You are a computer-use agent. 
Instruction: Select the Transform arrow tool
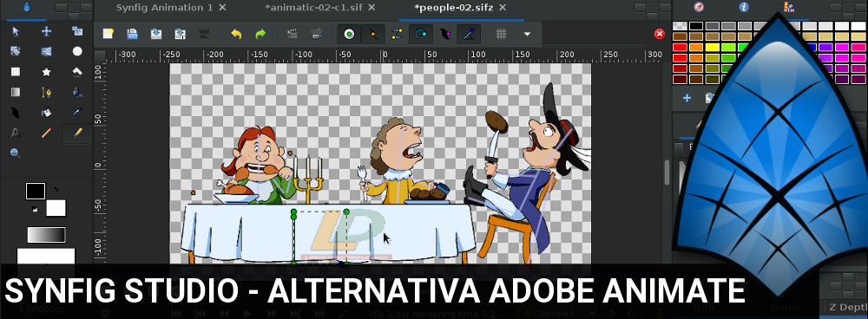click(16, 31)
